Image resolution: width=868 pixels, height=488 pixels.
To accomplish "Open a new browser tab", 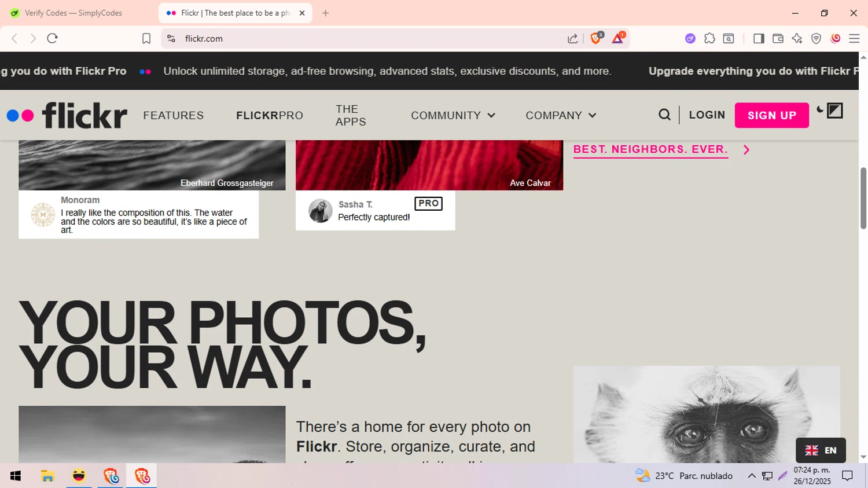I will (326, 13).
